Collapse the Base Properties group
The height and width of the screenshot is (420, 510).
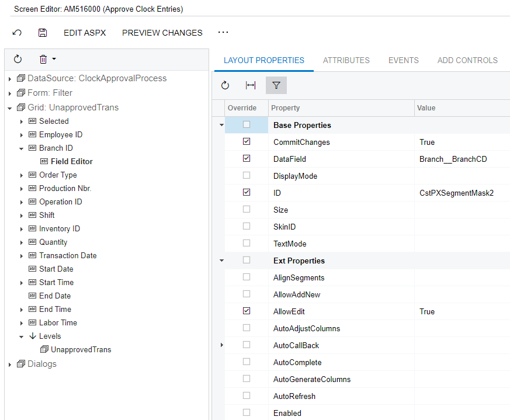221,125
